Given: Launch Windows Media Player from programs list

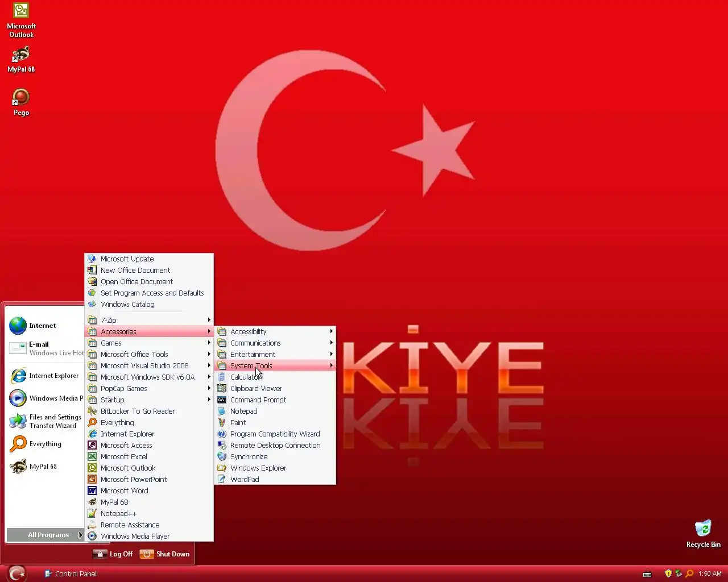Looking at the screenshot, I should coord(149,536).
